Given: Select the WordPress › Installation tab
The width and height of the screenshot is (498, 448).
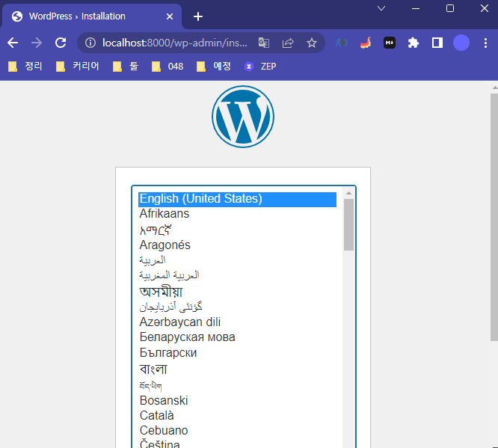Looking at the screenshot, I should 92,16.
